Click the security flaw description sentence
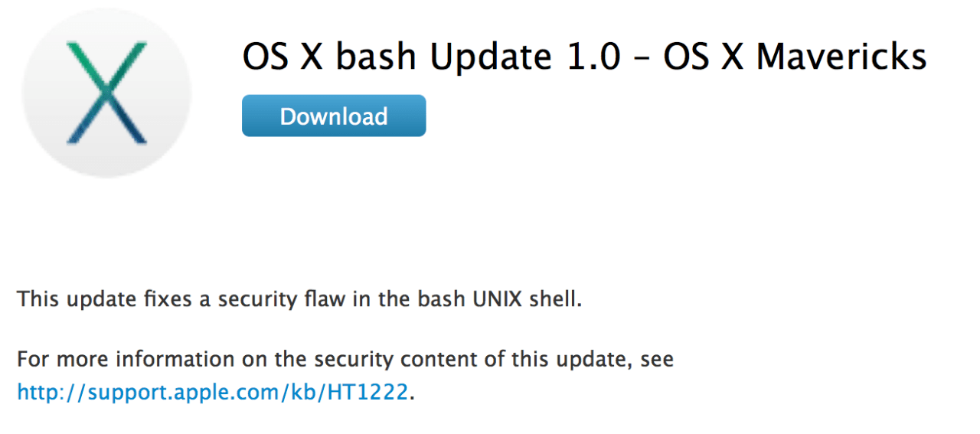 [x=299, y=299]
